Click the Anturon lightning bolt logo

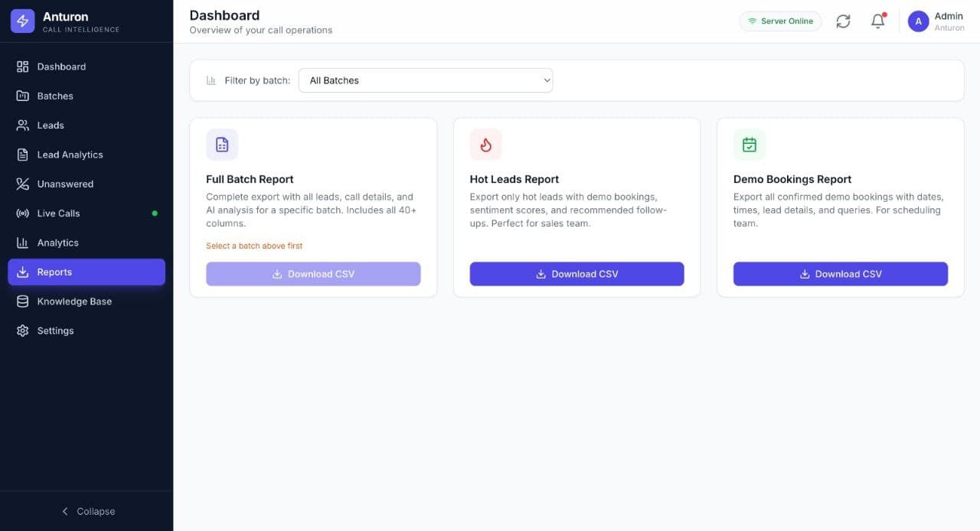22,21
